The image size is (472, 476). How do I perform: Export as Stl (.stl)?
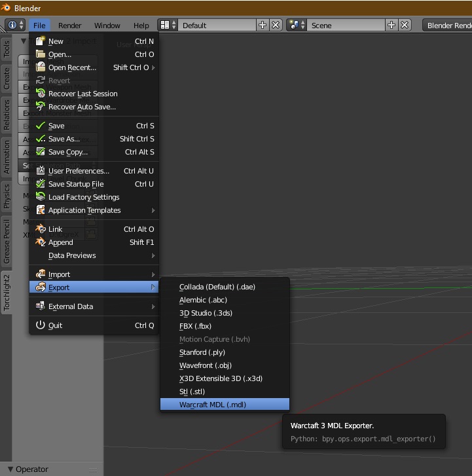coord(225,392)
